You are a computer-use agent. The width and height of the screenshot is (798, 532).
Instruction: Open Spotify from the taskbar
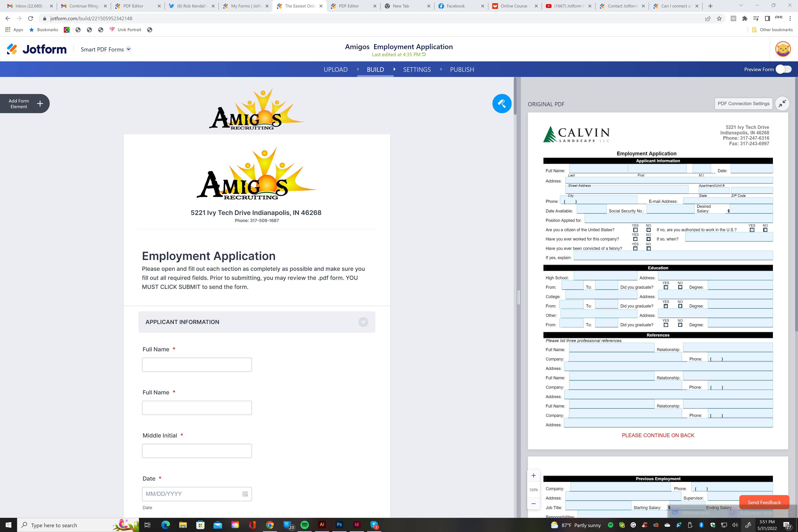pos(305,525)
